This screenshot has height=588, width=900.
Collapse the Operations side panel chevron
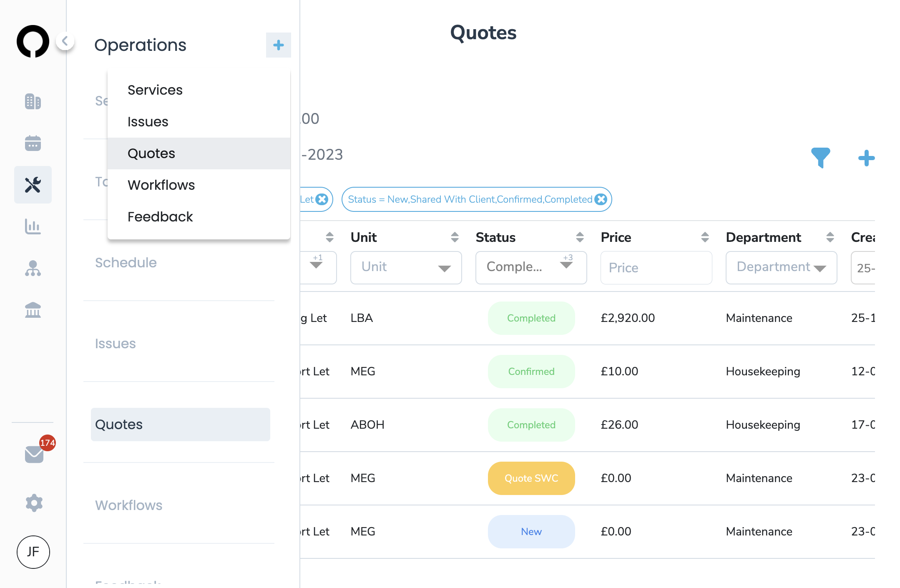pyautogui.click(x=65, y=41)
